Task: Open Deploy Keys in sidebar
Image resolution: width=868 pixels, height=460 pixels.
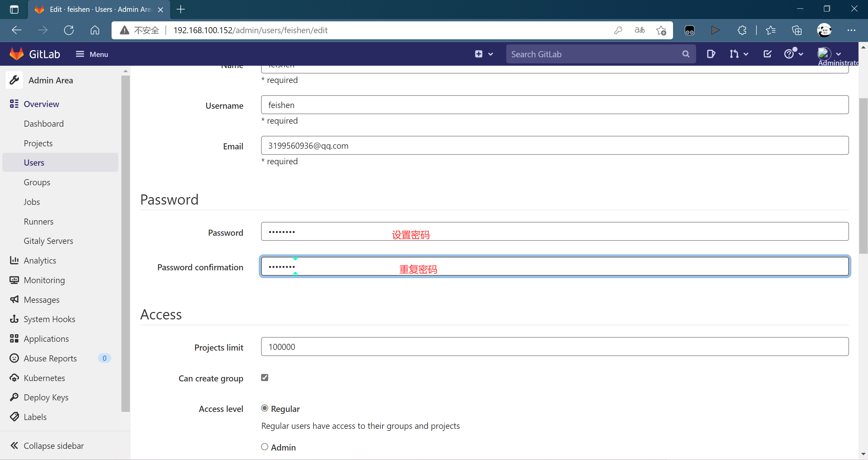Action: [46, 397]
